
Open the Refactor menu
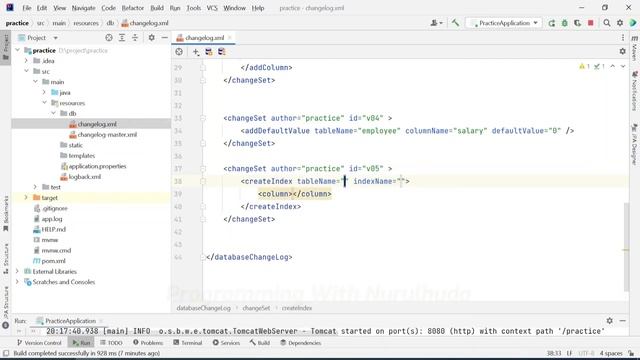coord(133,8)
